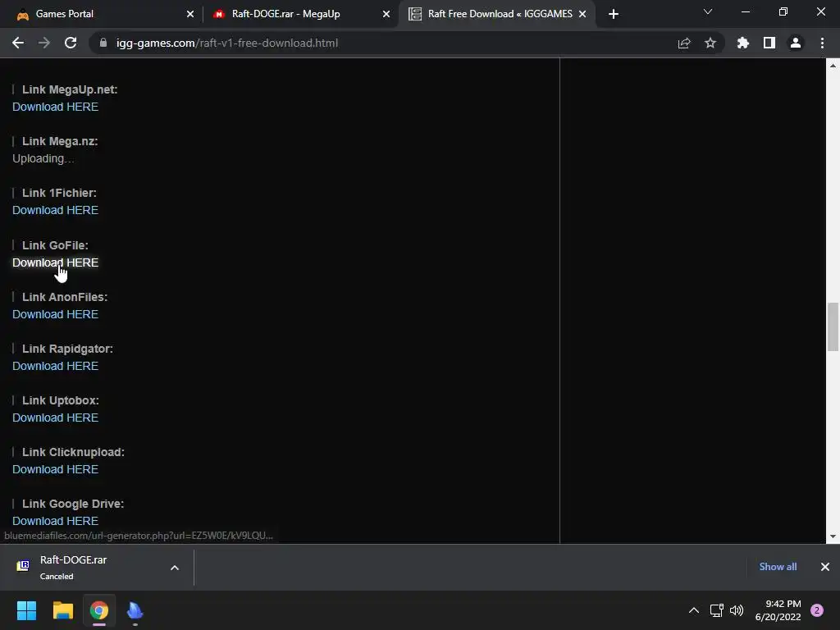The height and width of the screenshot is (630, 840).
Task: View site security lock info
Action: [103, 43]
